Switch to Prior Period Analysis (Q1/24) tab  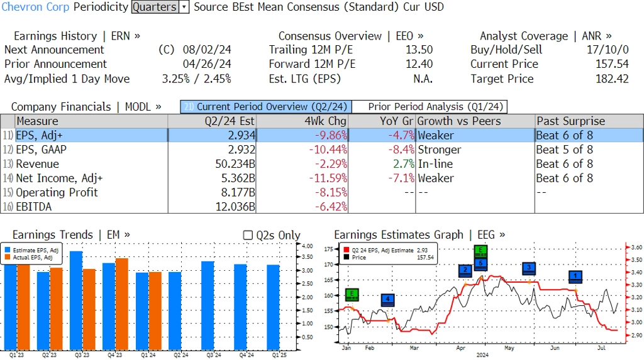click(430, 107)
